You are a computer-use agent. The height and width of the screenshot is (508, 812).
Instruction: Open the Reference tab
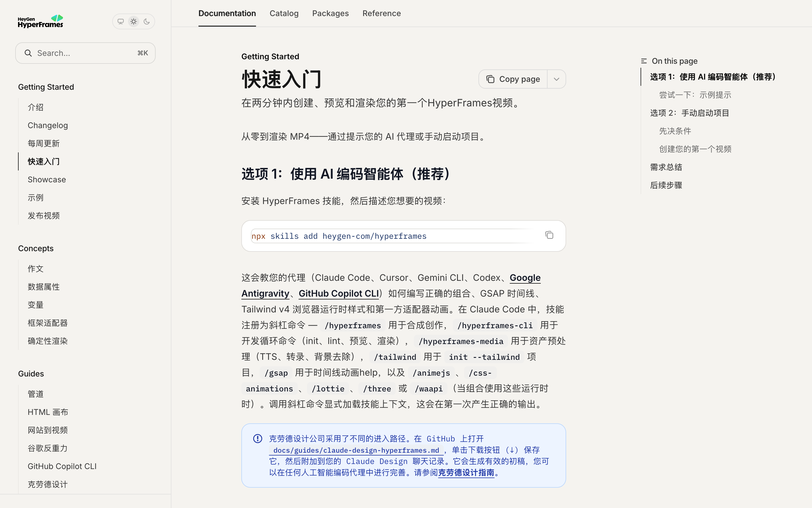381,14
